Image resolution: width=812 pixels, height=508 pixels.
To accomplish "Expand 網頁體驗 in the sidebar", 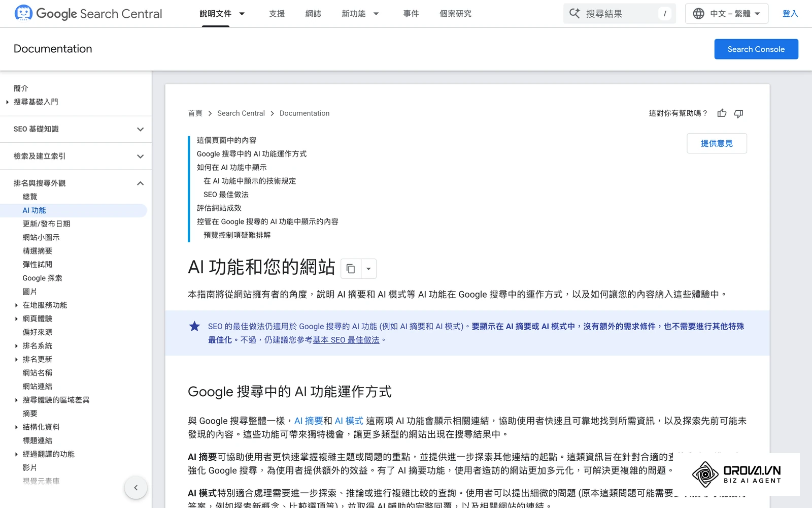I will 16,319.
